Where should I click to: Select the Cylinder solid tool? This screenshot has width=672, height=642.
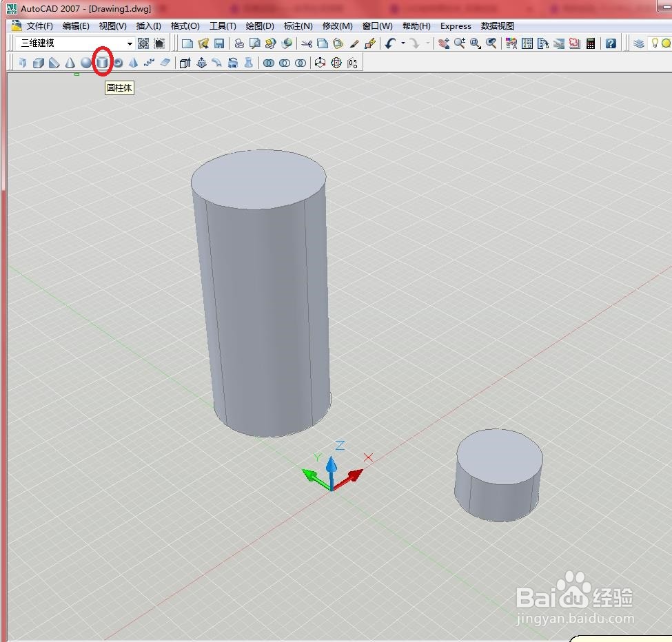pyautogui.click(x=102, y=63)
